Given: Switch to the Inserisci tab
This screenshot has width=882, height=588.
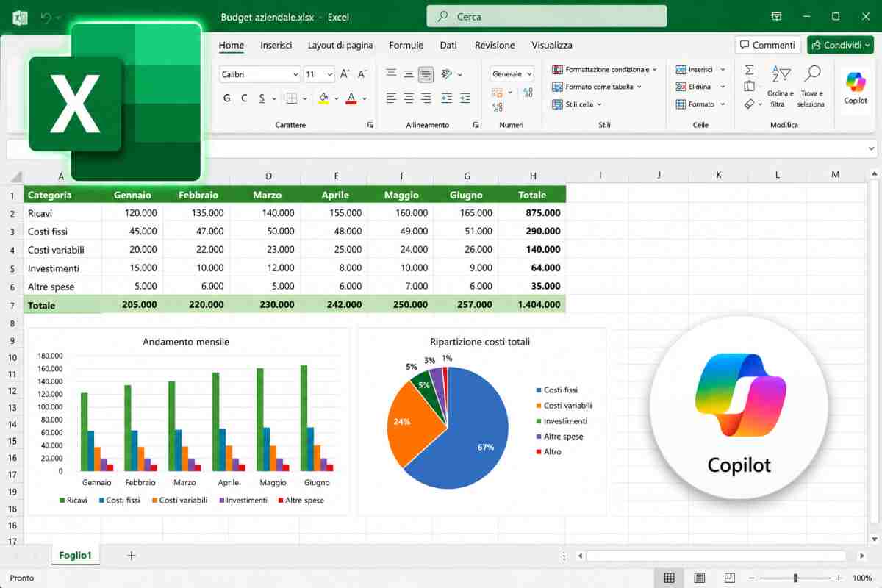Looking at the screenshot, I should pos(276,45).
